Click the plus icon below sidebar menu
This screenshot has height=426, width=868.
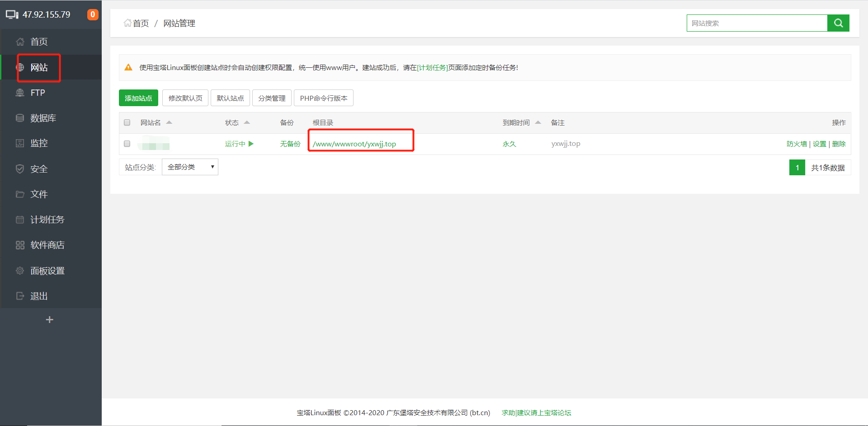pyautogui.click(x=50, y=319)
